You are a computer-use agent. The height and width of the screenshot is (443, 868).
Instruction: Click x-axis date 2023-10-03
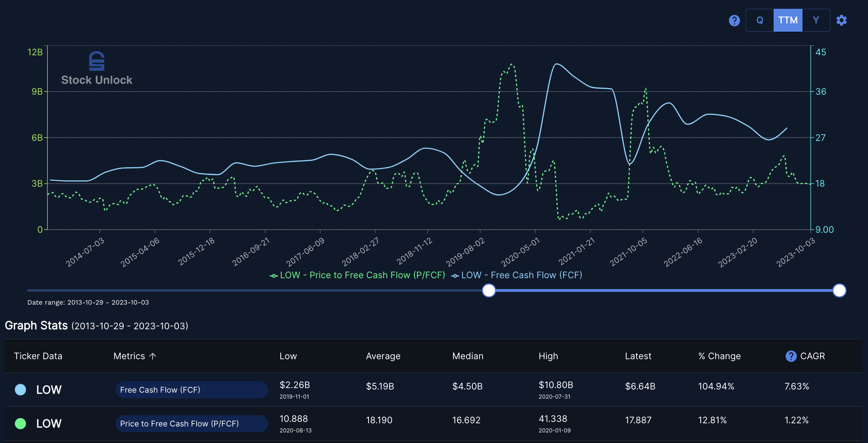click(x=796, y=252)
